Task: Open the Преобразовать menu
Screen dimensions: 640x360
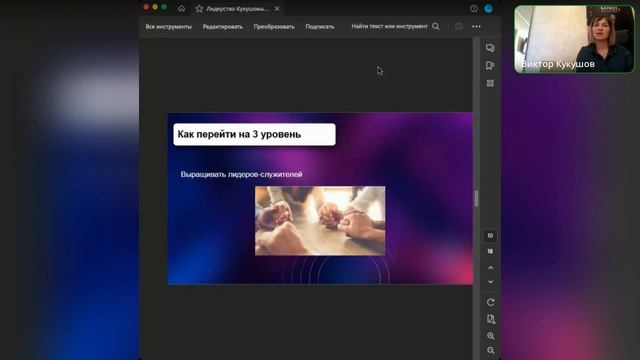Action: coord(274,27)
